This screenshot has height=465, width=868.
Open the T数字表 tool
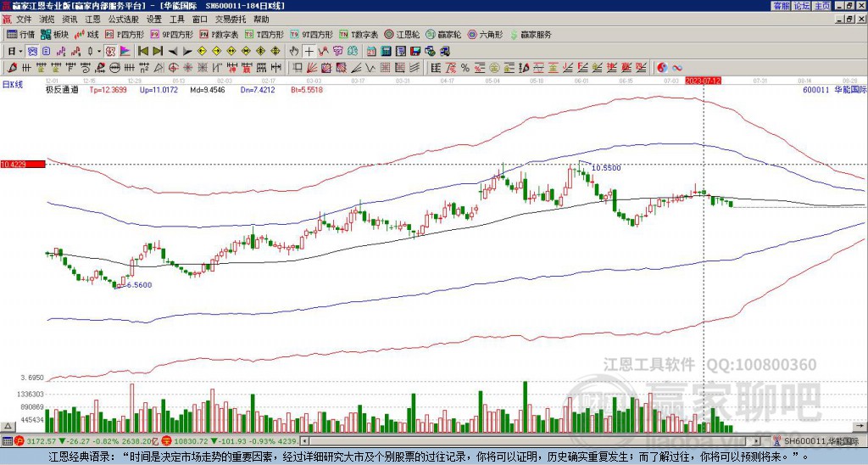tap(359, 34)
